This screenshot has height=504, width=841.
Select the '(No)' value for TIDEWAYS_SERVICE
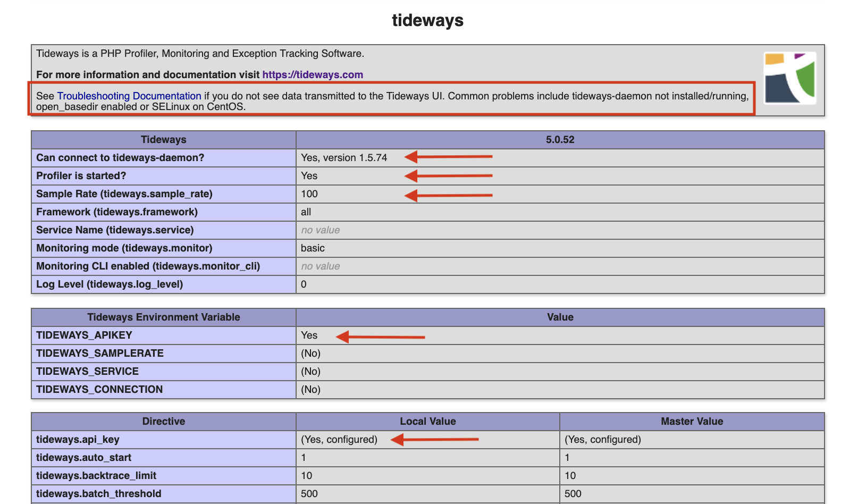point(311,372)
